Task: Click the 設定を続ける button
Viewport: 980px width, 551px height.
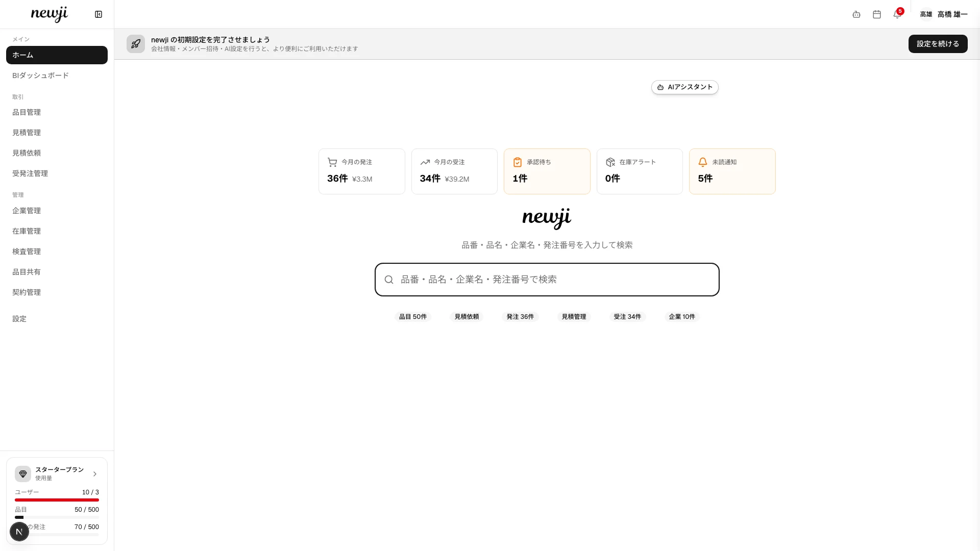Action: point(938,44)
